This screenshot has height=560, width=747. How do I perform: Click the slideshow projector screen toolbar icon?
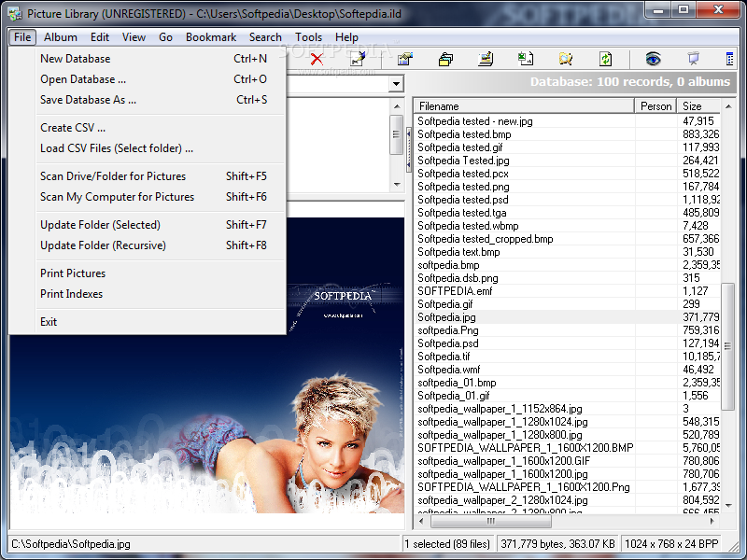tap(694, 59)
